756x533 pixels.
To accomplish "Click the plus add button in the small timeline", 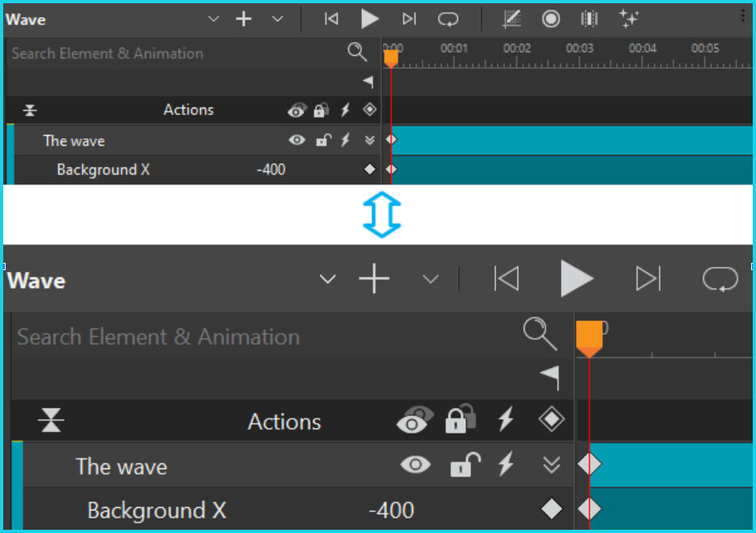I will [x=244, y=19].
